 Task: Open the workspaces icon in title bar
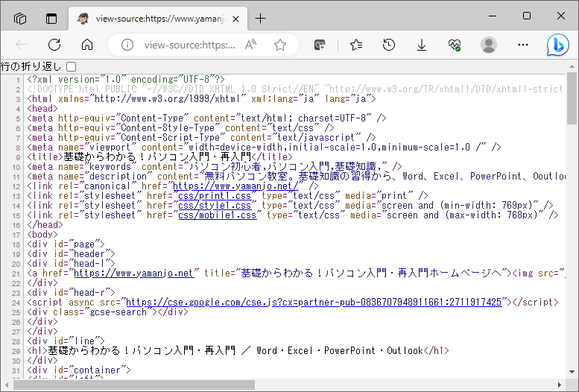coord(20,18)
